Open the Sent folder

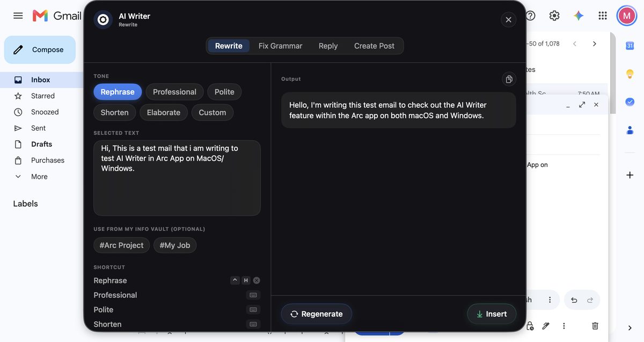(x=38, y=128)
